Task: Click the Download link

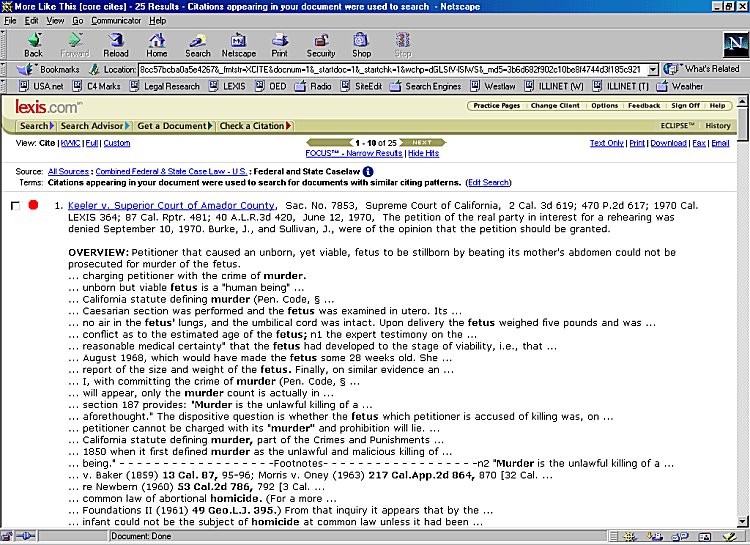Action: [669, 143]
